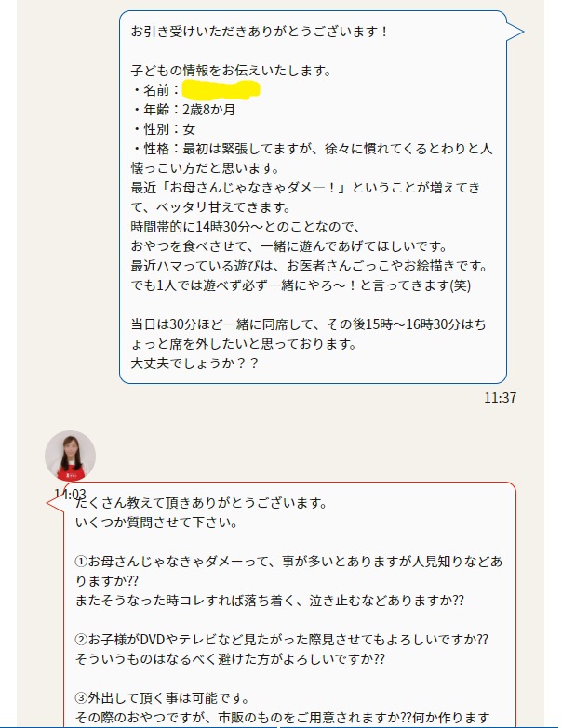Select the yellow highlighted name redaction
This screenshot has width=562, height=728.
click(x=221, y=90)
